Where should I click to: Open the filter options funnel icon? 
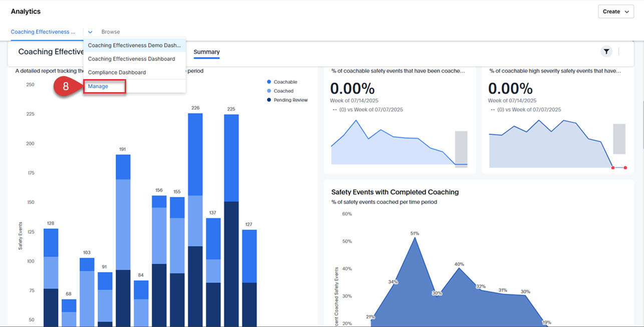[606, 51]
